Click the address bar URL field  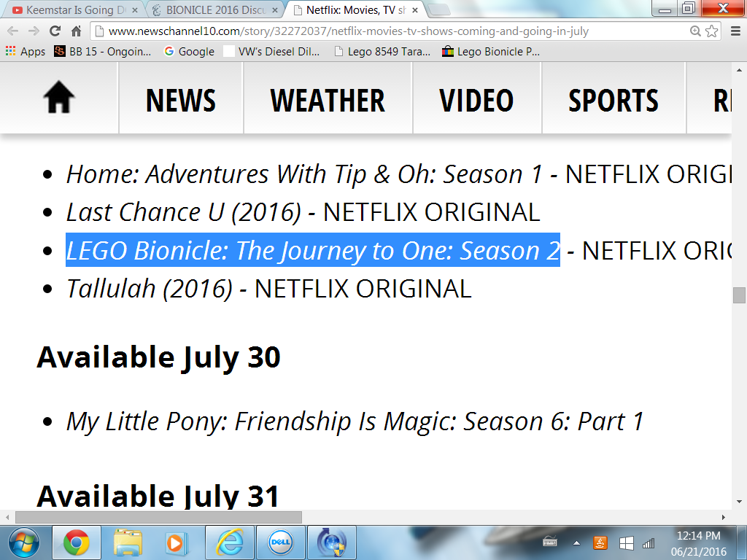390,31
